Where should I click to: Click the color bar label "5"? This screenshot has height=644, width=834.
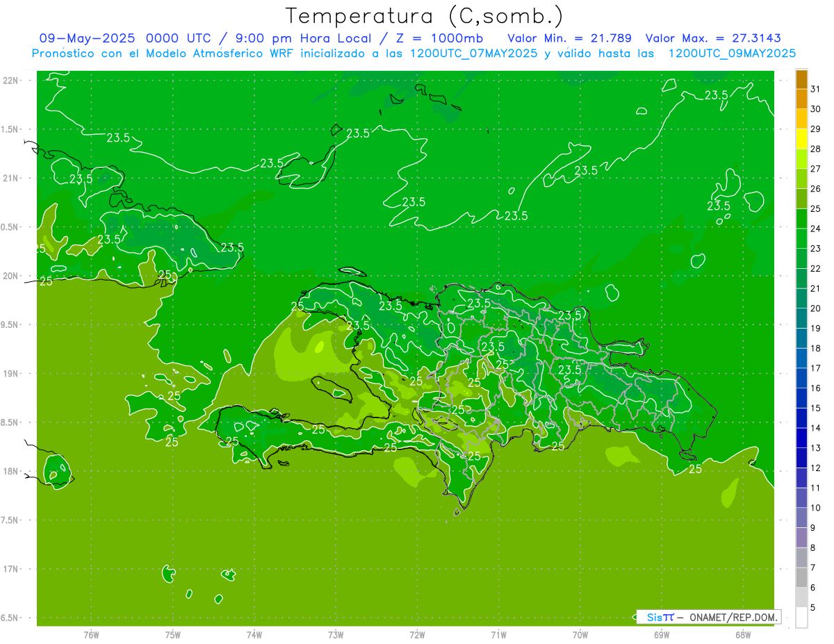(x=814, y=607)
